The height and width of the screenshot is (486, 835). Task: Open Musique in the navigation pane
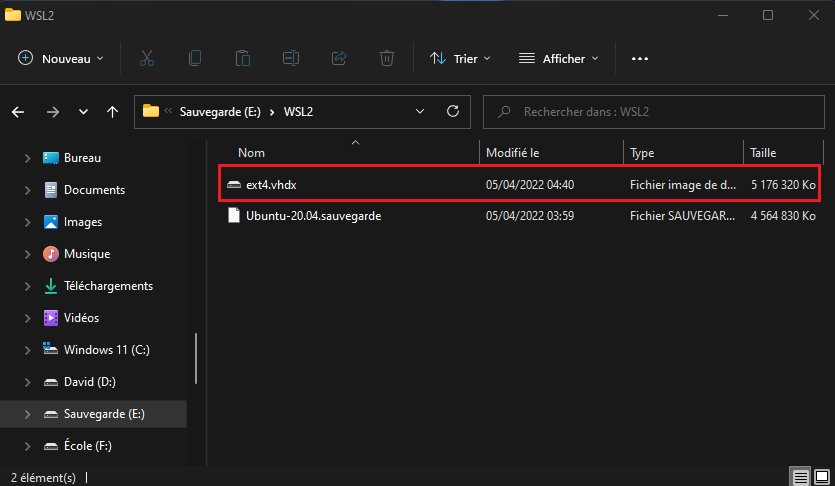point(87,254)
